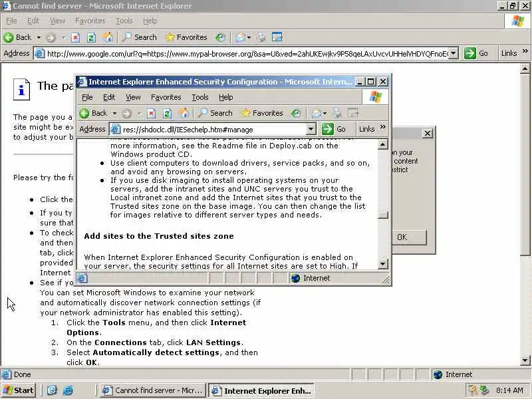Click the Start button
This screenshot has height=399, width=532.
pyautogui.click(x=19, y=390)
